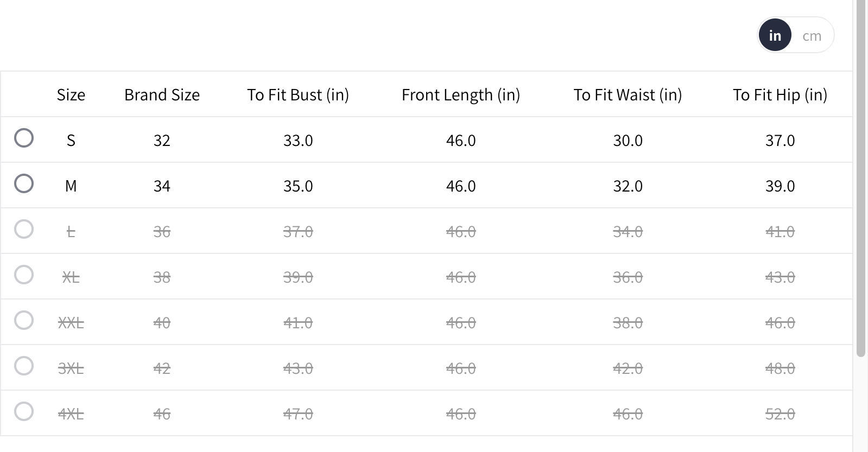The image size is (868, 452).
Task: Click the M row waist value 32.0
Action: coord(628,186)
